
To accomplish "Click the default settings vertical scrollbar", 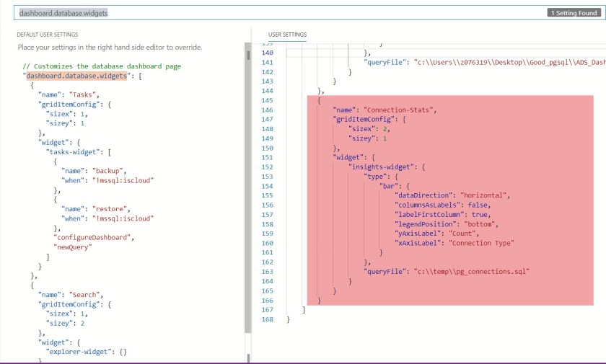I will [247, 202].
